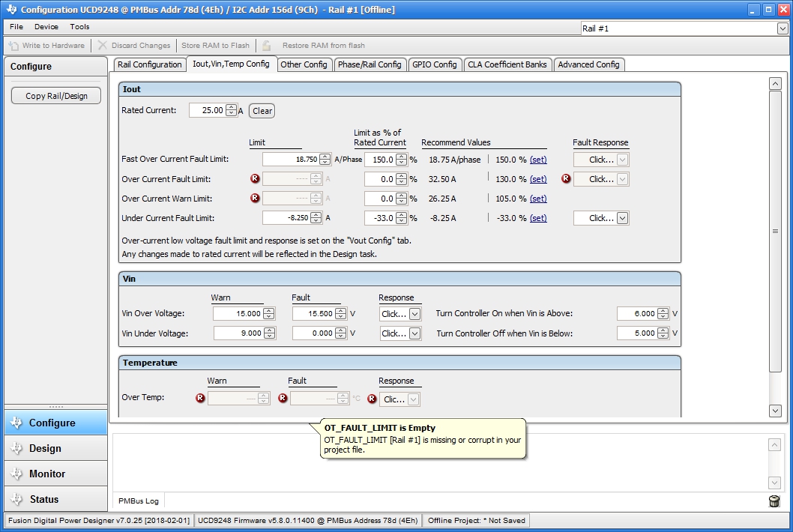
Task: Switch to the Advanced Config tab
Action: [x=588, y=64]
